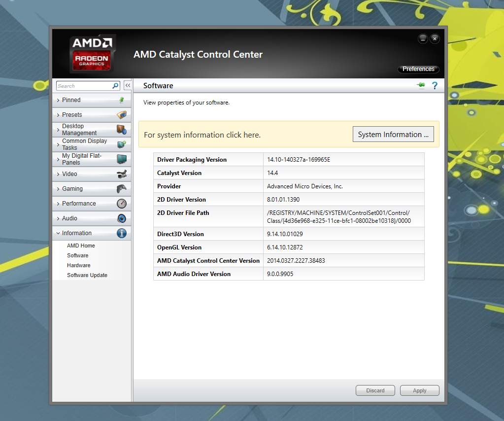Expand Desktop Management section
This screenshot has height=421, width=504.
(92, 130)
